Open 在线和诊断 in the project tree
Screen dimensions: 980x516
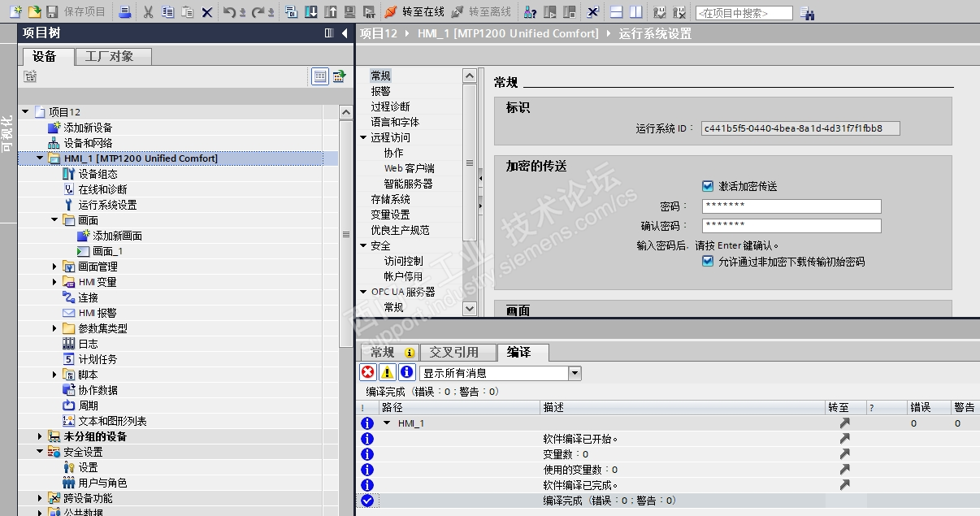coord(102,189)
